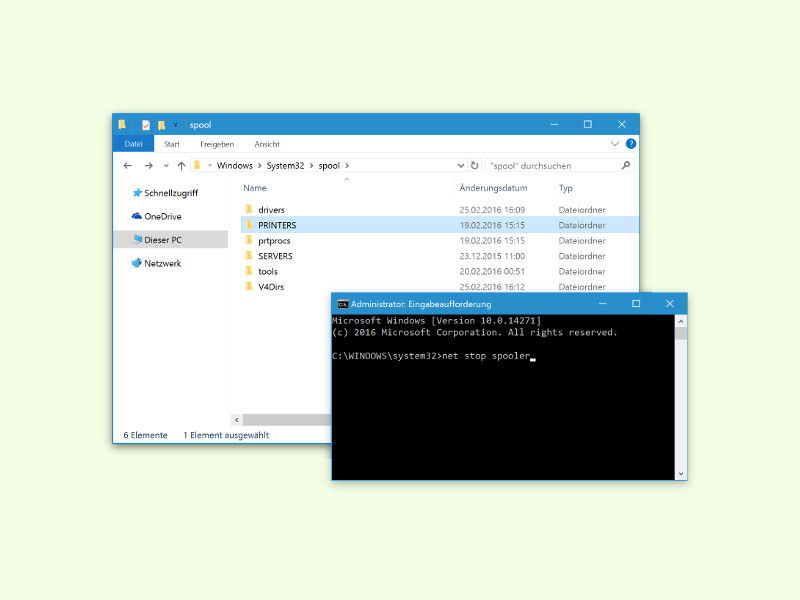This screenshot has height=600, width=800.
Task: Expand the recent locations dropdown
Action: coord(166,166)
